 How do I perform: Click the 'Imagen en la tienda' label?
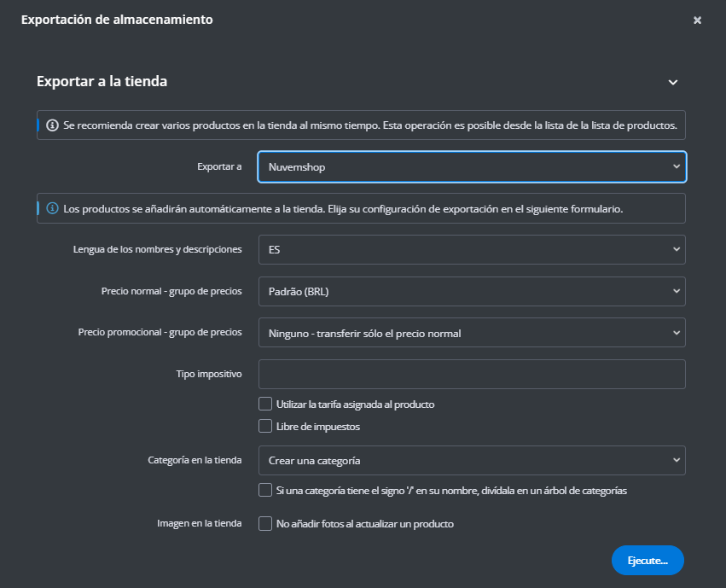coord(200,523)
